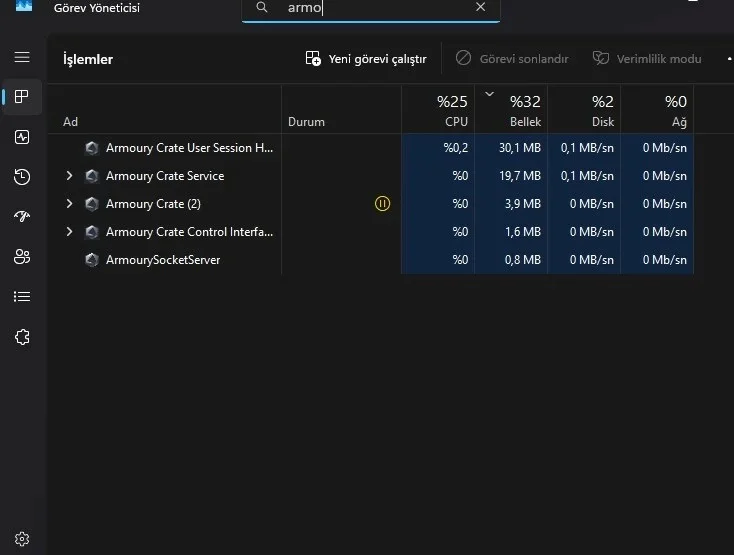Open the Users sidebar icon
The height and width of the screenshot is (555, 734).
[22, 256]
